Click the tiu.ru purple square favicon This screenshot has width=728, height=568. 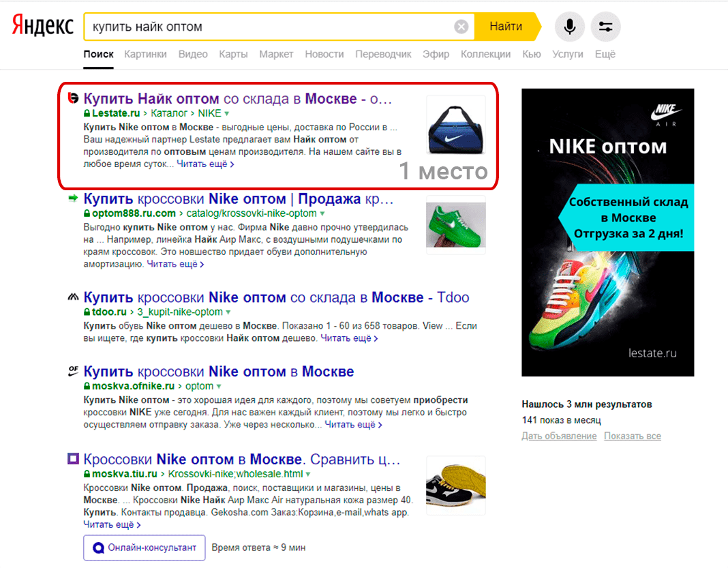73,459
